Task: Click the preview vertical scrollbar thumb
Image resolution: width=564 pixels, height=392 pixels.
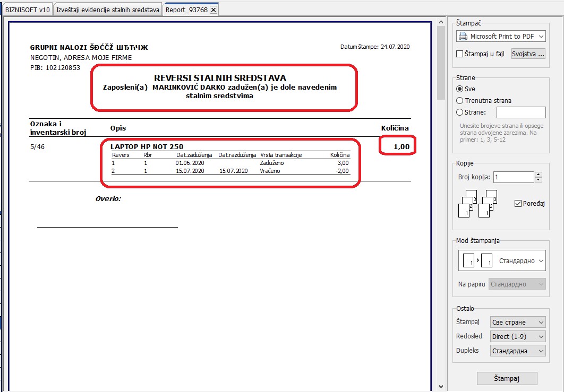Action: pos(441,63)
